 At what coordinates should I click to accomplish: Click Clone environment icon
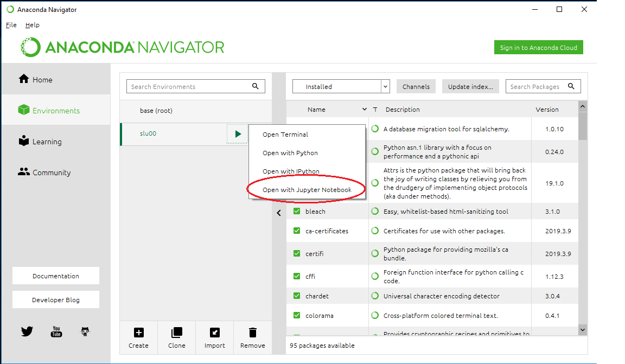(176, 333)
